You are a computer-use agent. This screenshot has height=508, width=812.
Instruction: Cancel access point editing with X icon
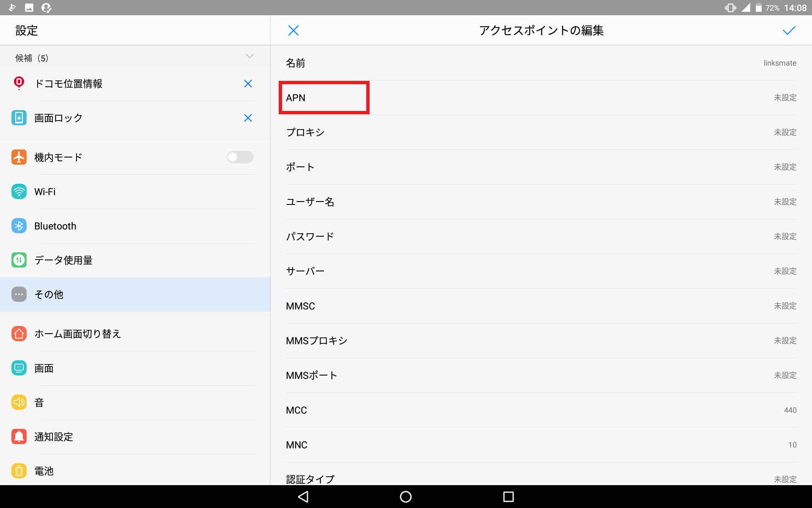(293, 30)
